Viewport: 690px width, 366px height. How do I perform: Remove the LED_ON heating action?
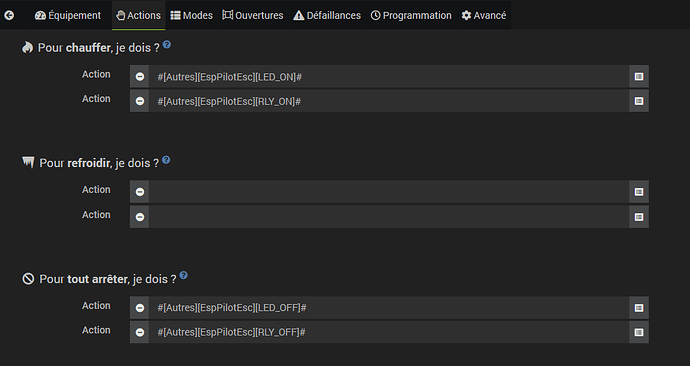click(139, 77)
